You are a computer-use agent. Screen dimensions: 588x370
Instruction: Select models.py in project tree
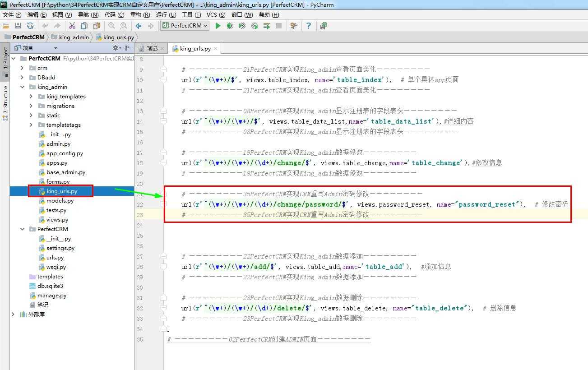[60, 200]
